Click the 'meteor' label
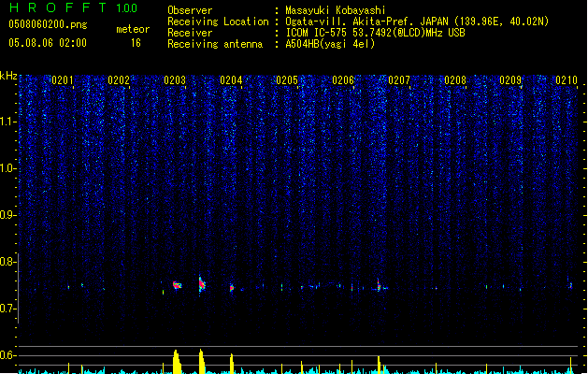Screen dimensions: 588x374 point(133,29)
